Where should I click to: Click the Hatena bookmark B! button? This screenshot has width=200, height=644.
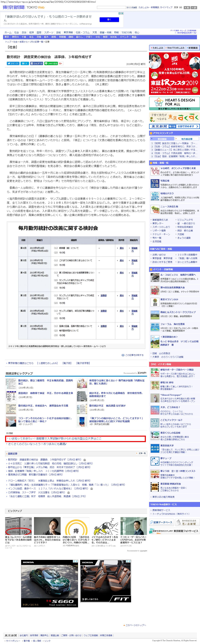(24, 63)
